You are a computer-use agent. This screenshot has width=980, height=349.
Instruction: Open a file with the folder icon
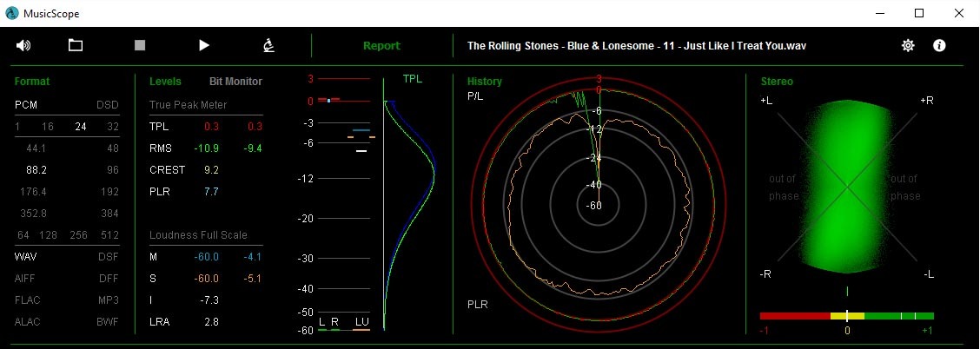point(76,46)
